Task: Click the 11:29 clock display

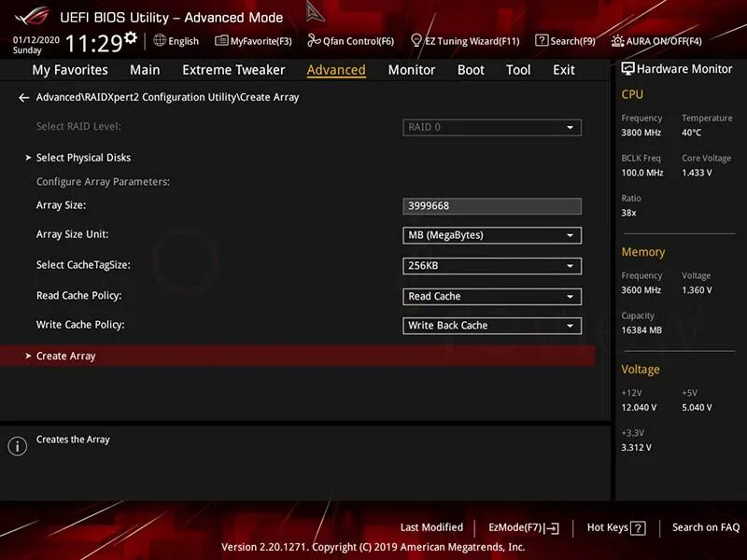Action: click(x=94, y=43)
